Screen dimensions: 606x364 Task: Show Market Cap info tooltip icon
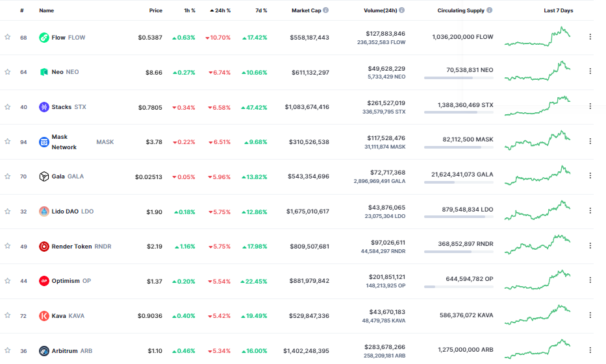[x=326, y=10]
